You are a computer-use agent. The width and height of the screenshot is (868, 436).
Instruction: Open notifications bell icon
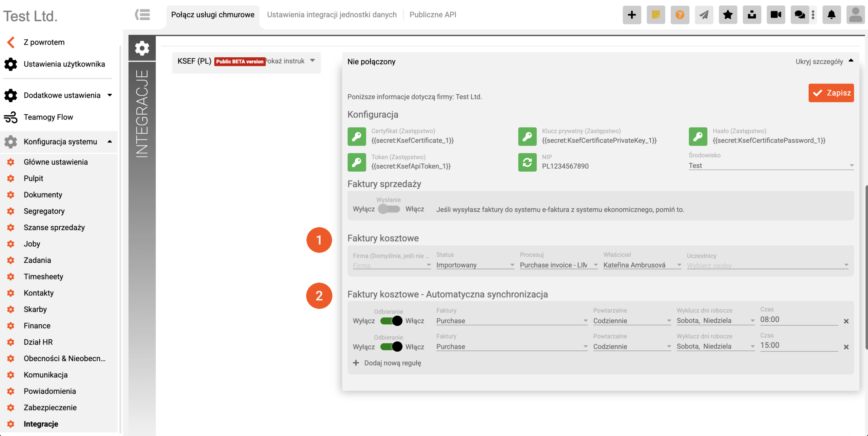[831, 15]
